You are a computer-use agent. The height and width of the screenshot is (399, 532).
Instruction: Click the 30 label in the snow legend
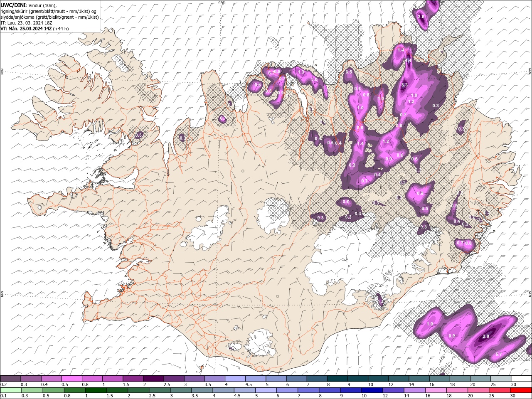pos(513,384)
